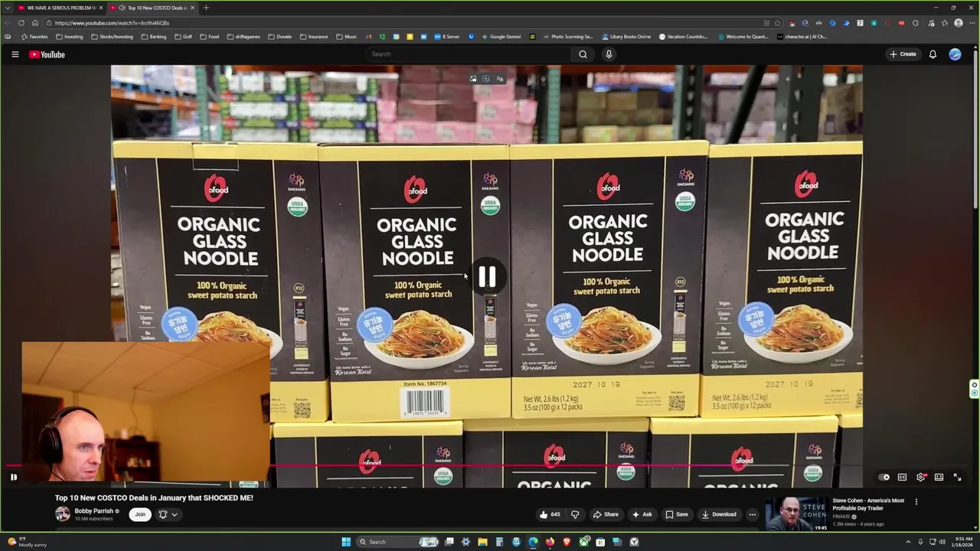Viewport: 980px width, 551px height.
Task: Launch Brave browser from the taskbar
Action: click(x=567, y=542)
